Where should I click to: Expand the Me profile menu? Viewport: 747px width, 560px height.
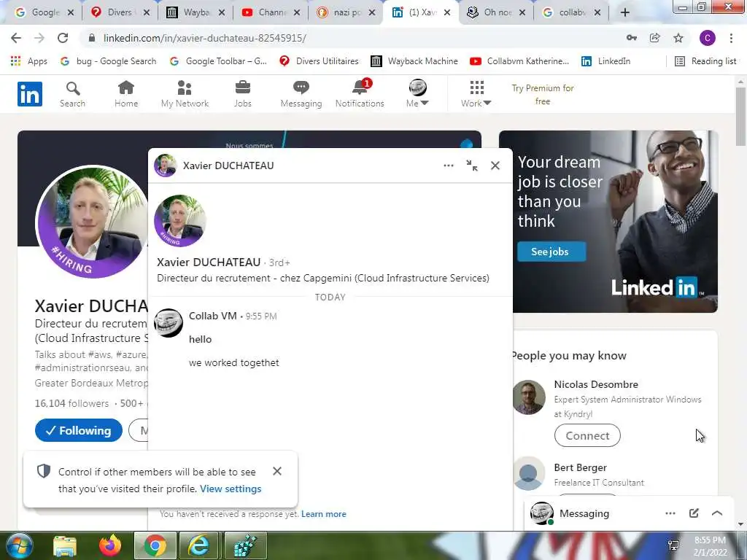point(418,94)
